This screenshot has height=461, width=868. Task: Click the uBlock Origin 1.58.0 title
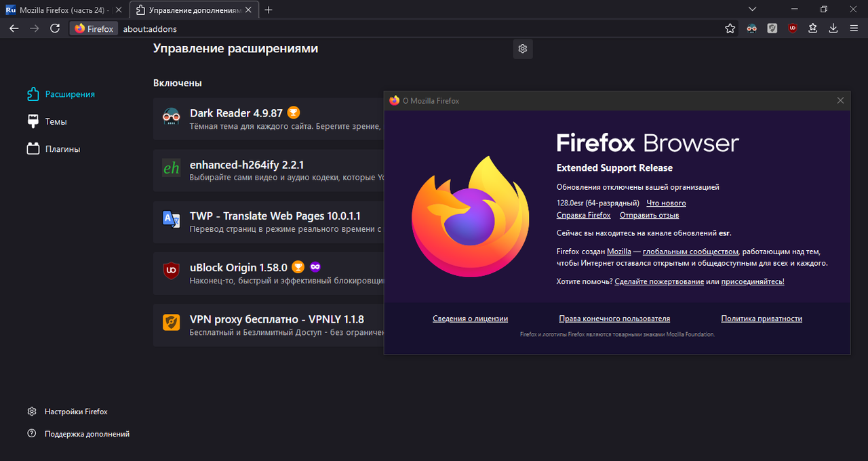coord(239,267)
